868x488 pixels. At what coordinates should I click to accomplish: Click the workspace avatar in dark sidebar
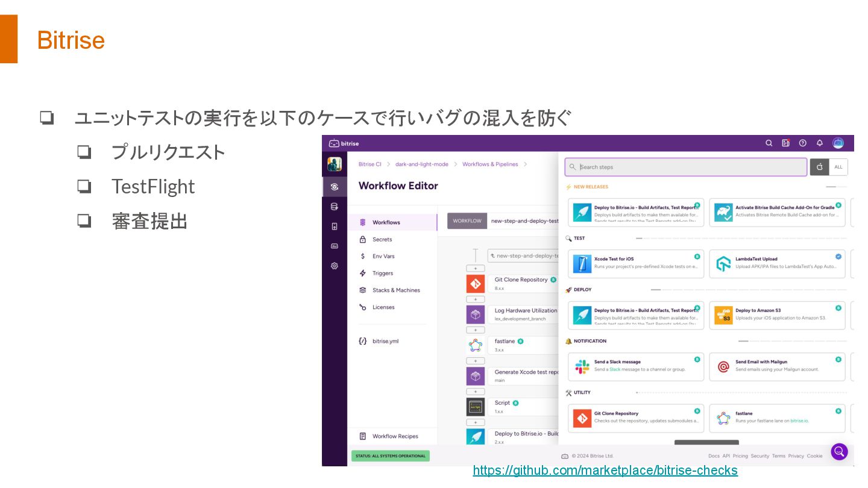click(x=335, y=164)
